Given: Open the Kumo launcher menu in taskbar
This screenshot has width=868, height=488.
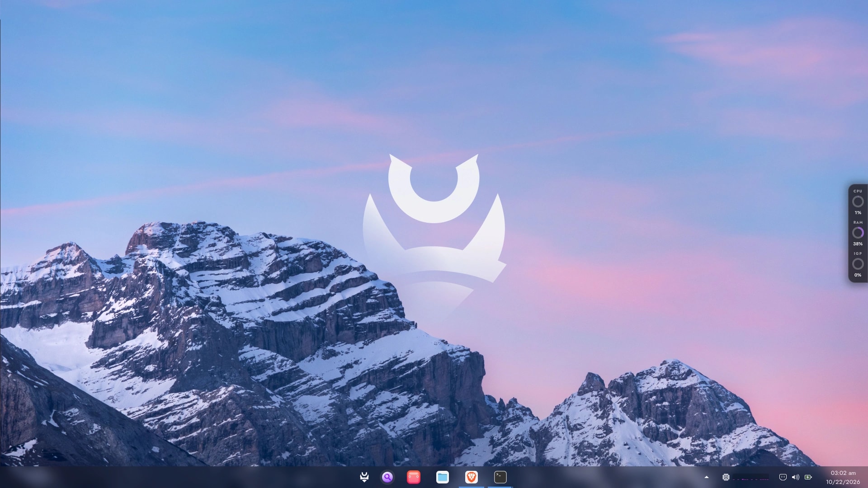Looking at the screenshot, I should click(x=364, y=477).
